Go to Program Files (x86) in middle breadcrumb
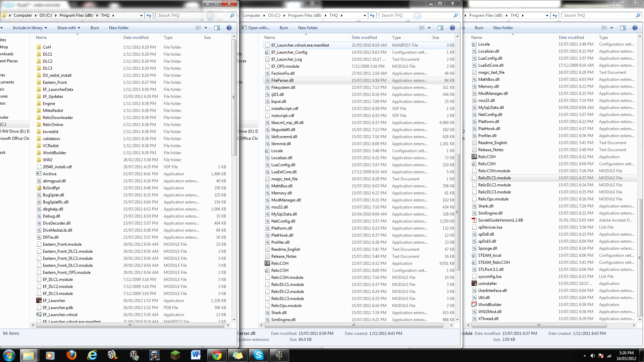644x362 pixels. [x=305, y=15]
